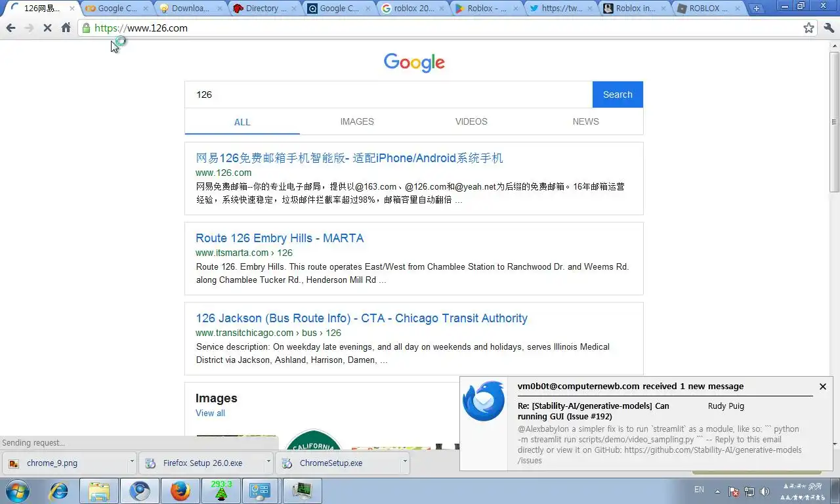Screen dimensions: 840x504
Task: Click www.itsmarta.com › 126 URL text
Action: [244, 253]
